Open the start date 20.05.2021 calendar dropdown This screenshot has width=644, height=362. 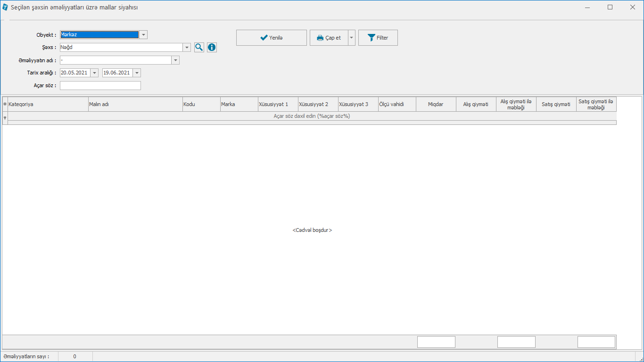click(x=94, y=73)
